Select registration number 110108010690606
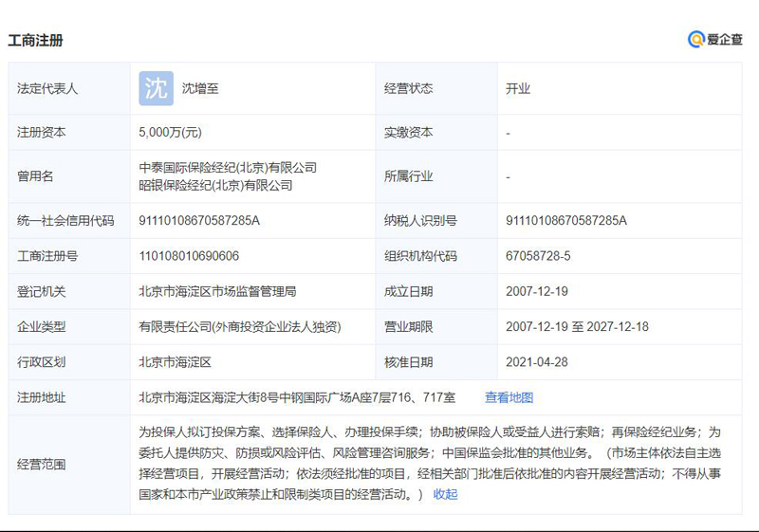Viewport: 759px width, 532px height. point(189,256)
